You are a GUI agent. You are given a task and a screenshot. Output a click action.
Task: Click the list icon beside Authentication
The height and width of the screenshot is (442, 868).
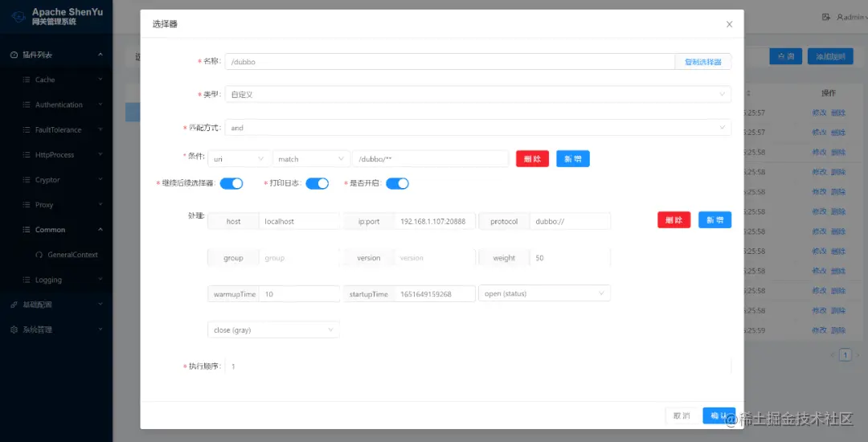[x=26, y=104]
